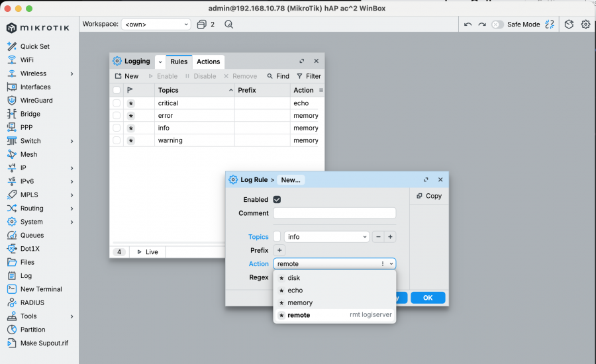Expand the IP submenu
Viewport: 596px width, 364px height.
coord(72,168)
